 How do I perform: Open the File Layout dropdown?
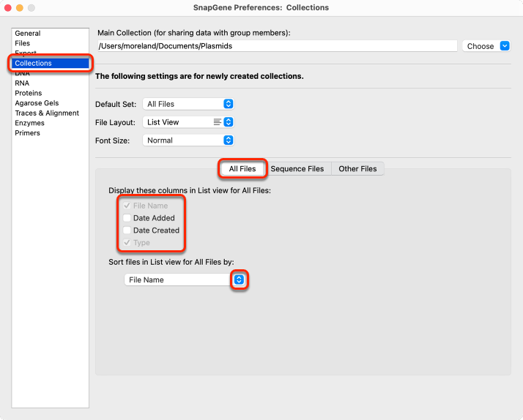pyautogui.click(x=188, y=122)
